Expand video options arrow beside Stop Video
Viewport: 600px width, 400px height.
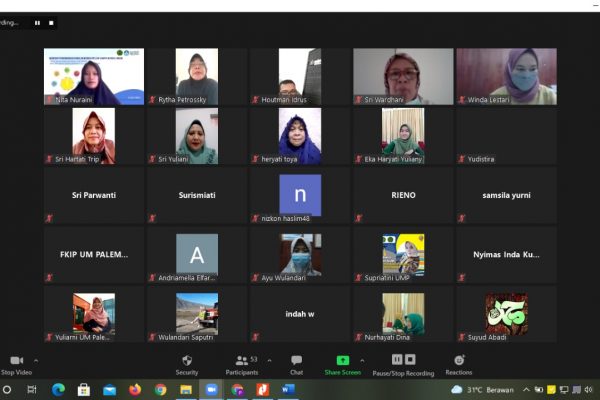[x=36, y=360]
